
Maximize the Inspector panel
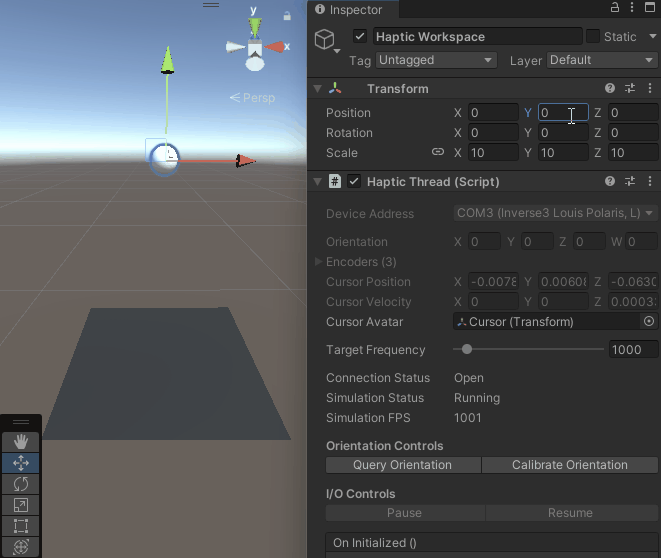point(650,7)
